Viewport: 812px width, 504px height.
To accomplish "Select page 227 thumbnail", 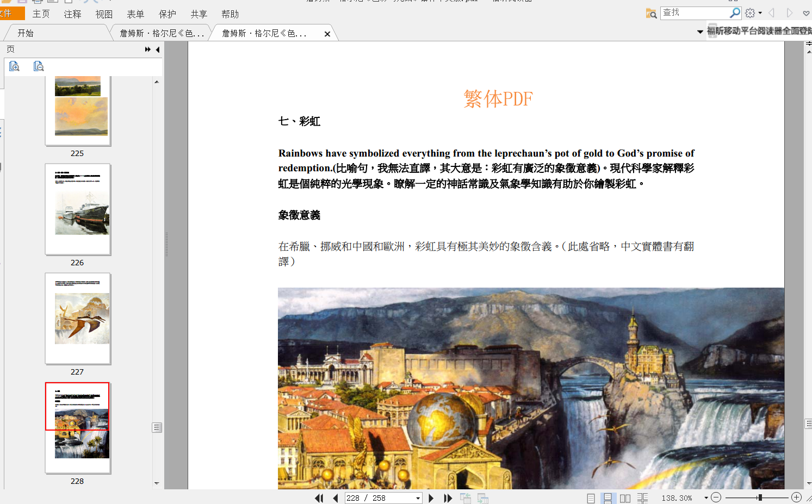I will click(x=78, y=319).
